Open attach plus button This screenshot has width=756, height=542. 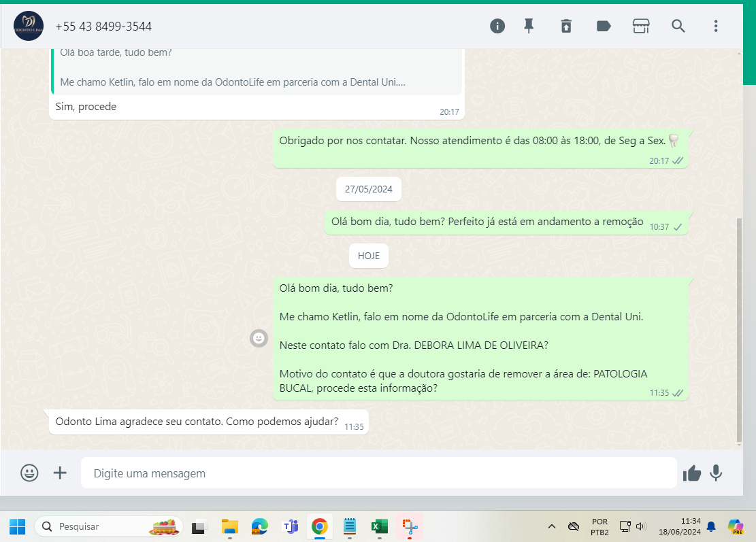pos(60,473)
